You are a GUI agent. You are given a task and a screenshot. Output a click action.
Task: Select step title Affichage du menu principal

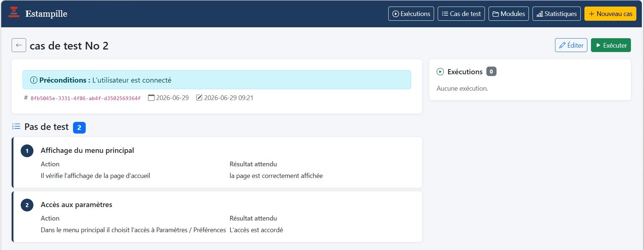click(x=87, y=150)
